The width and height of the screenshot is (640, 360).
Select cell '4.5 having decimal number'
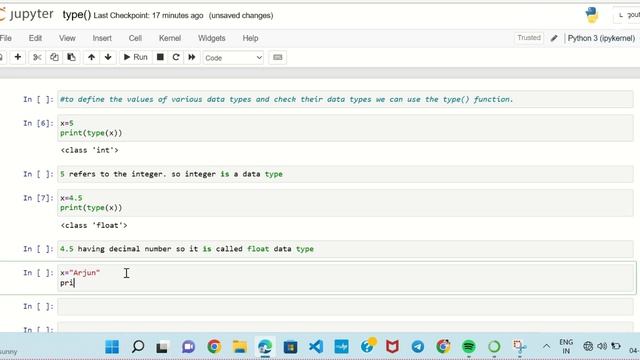345,249
